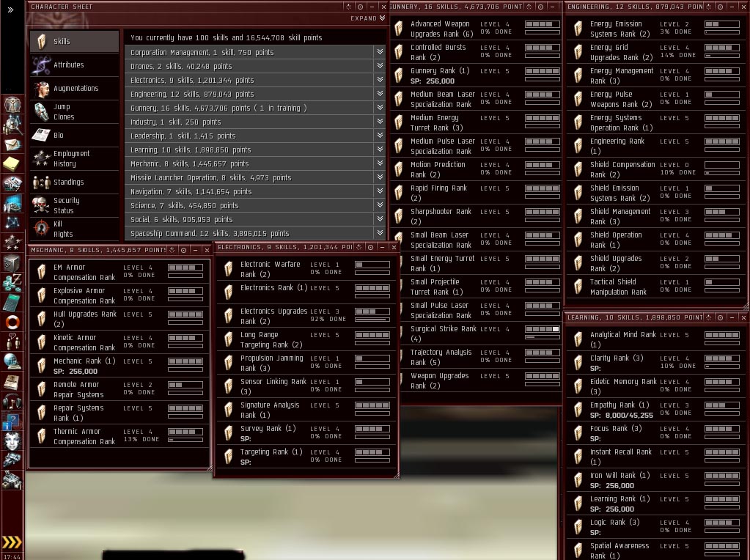Click the Surgical Strike level indicator bar

click(543, 329)
